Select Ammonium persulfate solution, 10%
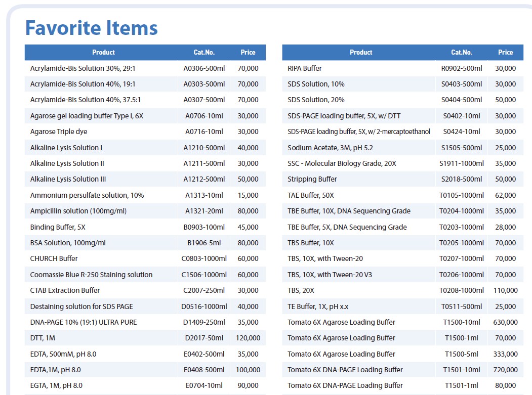The width and height of the screenshot is (532, 395). point(87,195)
